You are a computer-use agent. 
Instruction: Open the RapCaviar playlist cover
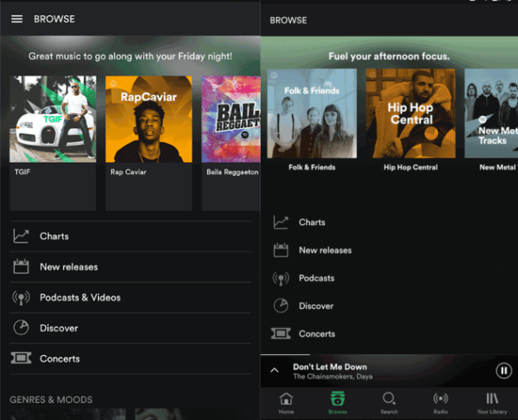149,119
